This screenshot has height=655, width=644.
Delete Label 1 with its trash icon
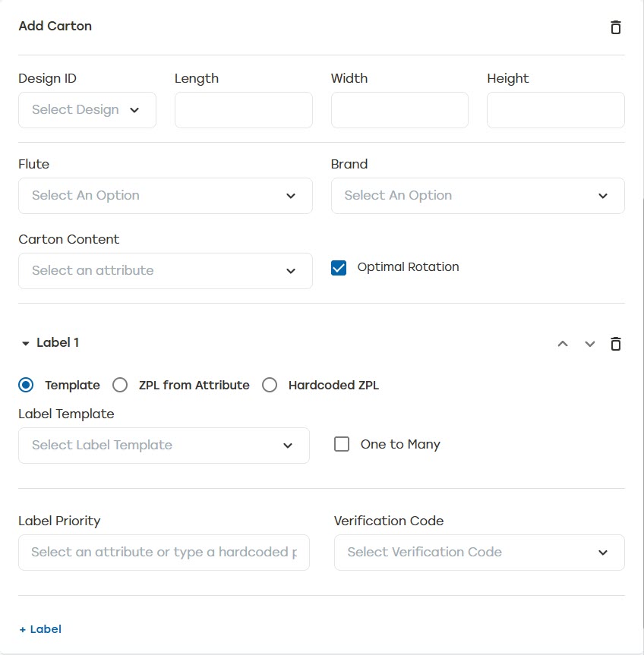point(615,344)
